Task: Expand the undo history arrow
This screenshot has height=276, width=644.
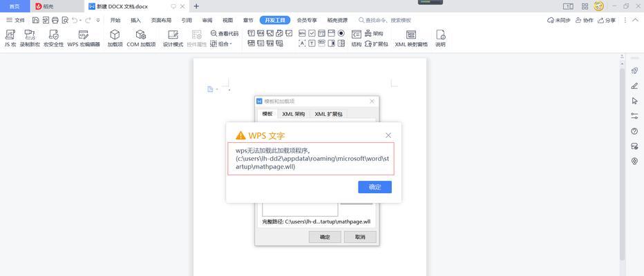Action: click(80, 20)
